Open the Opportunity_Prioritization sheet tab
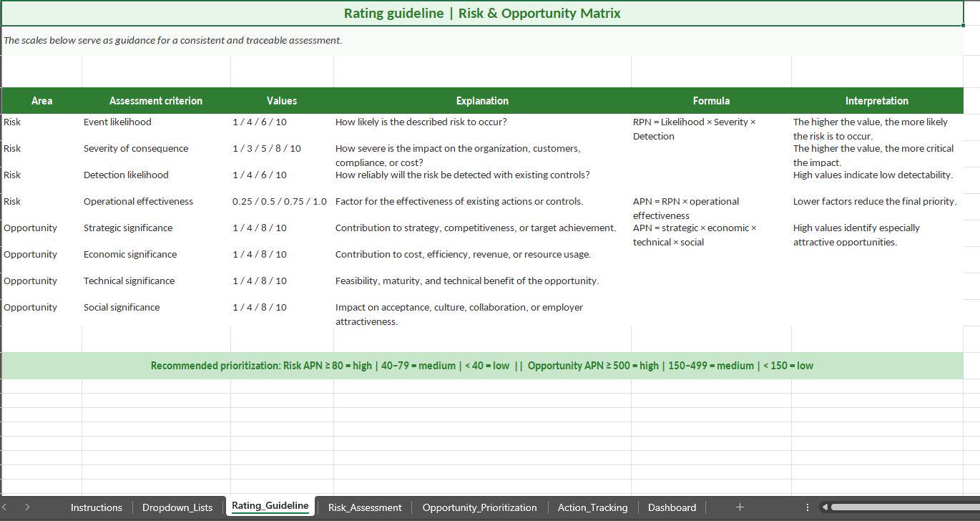Viewport: 980px width, 521px height. [x=479, y=507]
